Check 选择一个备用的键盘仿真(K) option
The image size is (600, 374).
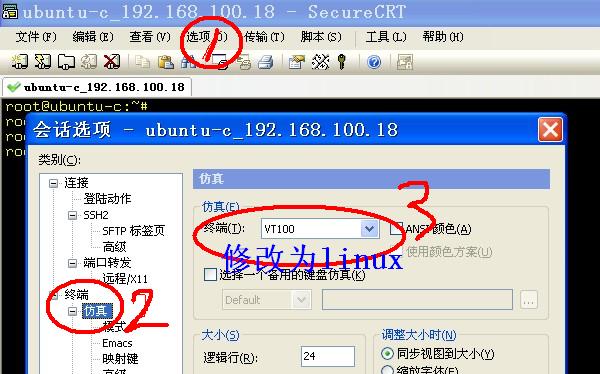tap(210, 274)
